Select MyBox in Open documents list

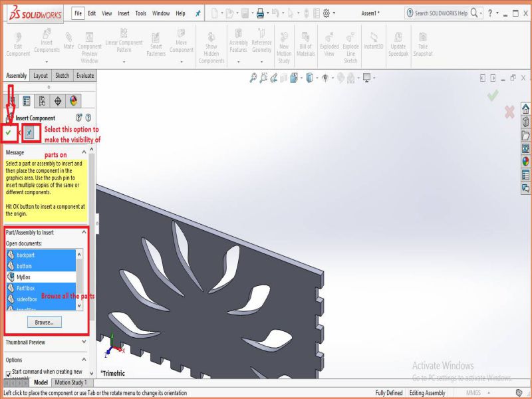pos(41,277)
